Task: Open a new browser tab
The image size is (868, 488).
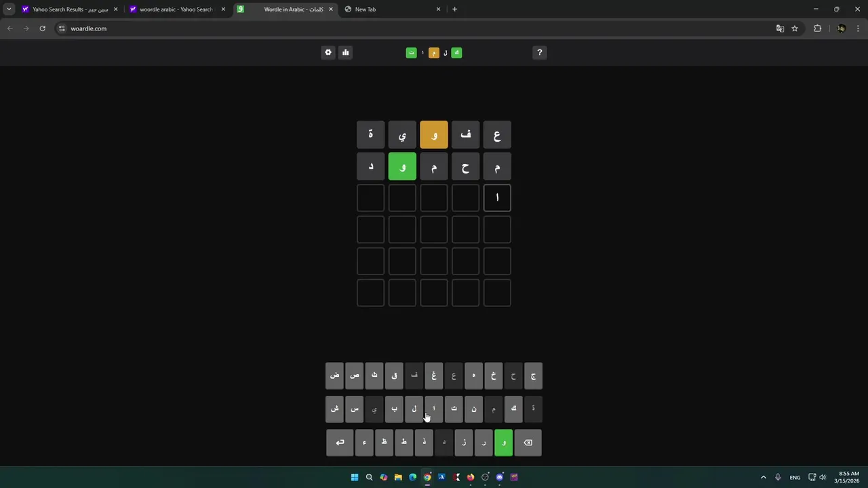Action: (454, 9)
